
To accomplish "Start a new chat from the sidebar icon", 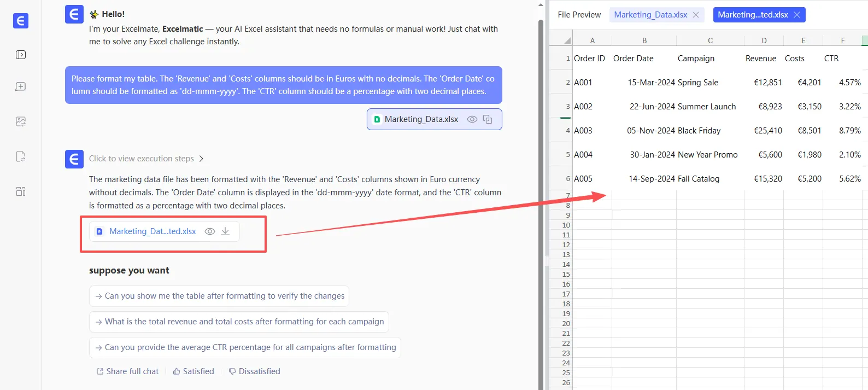I will [x=21, y=87].
